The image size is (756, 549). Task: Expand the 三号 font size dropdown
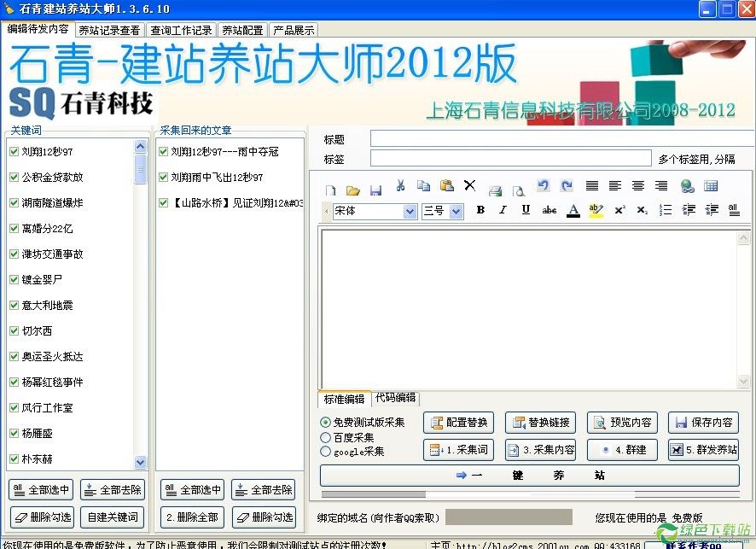[x=456, y=211]
